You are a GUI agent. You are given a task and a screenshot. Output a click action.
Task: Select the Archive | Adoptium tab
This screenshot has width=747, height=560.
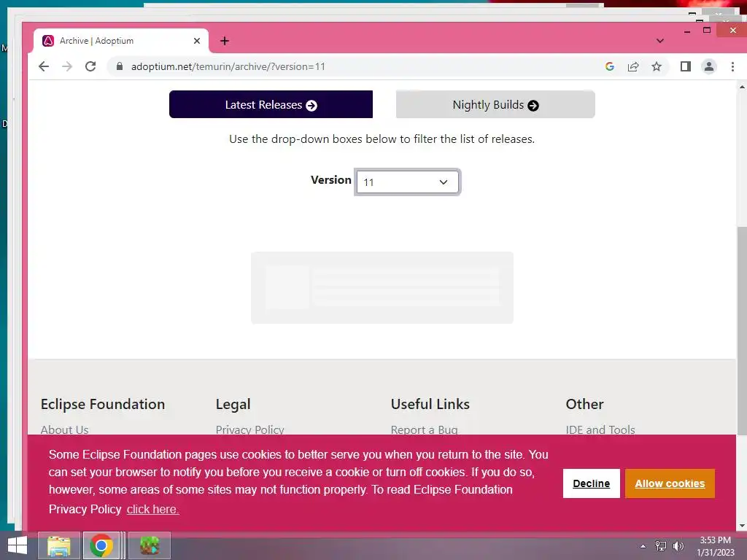pyautogui.click(x=121, y=41)
